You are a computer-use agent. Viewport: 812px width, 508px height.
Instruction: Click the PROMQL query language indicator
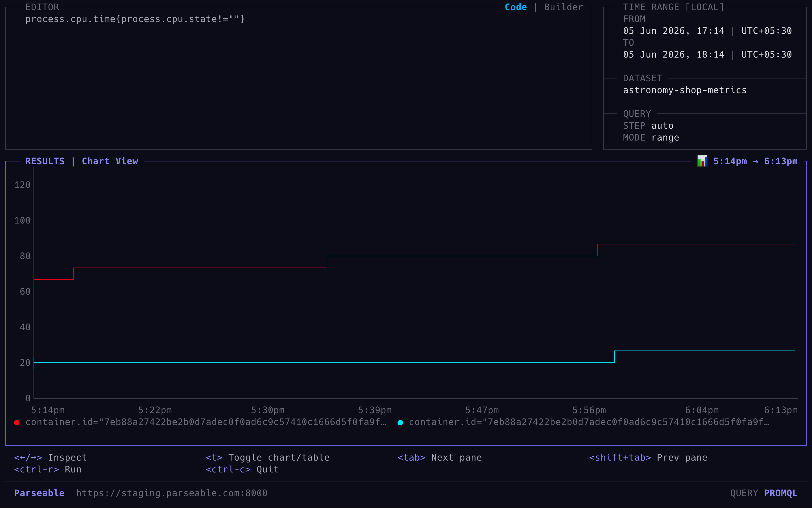(781, 493)
